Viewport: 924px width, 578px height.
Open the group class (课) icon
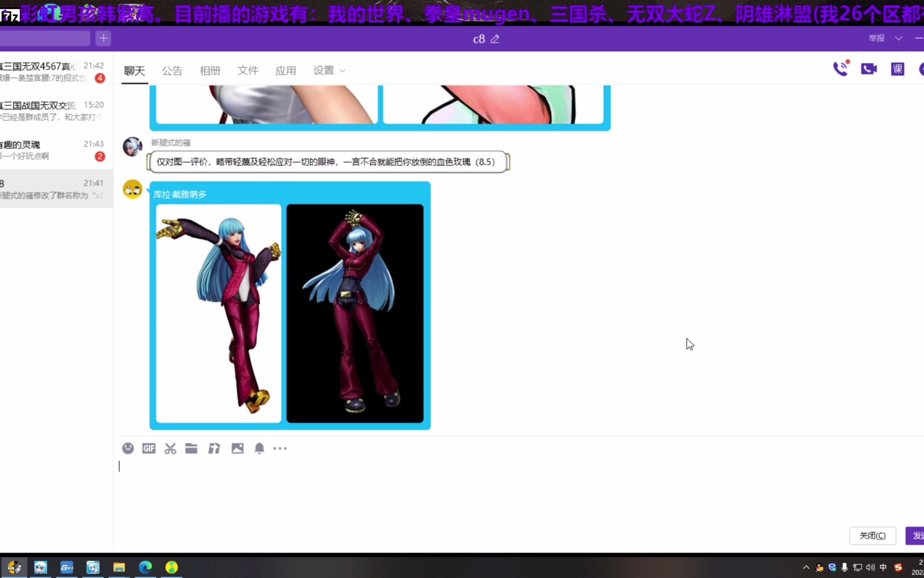click(x=898, y=69)
